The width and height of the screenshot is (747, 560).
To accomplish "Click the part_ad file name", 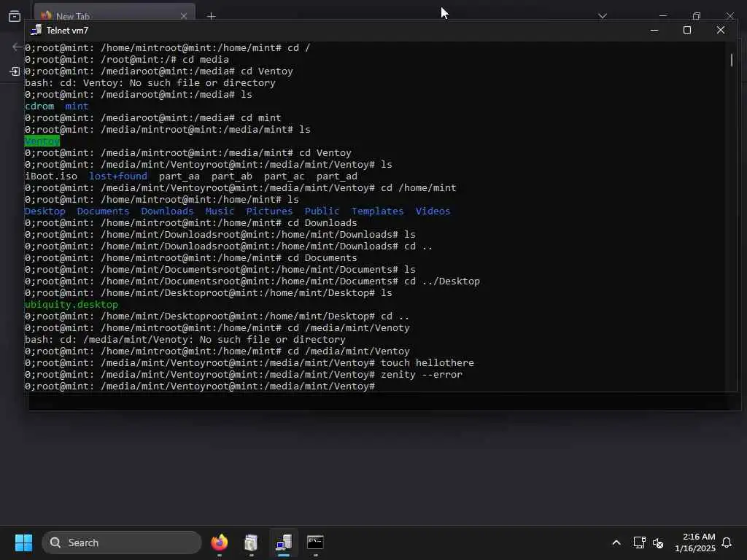I will pos(337,176).
